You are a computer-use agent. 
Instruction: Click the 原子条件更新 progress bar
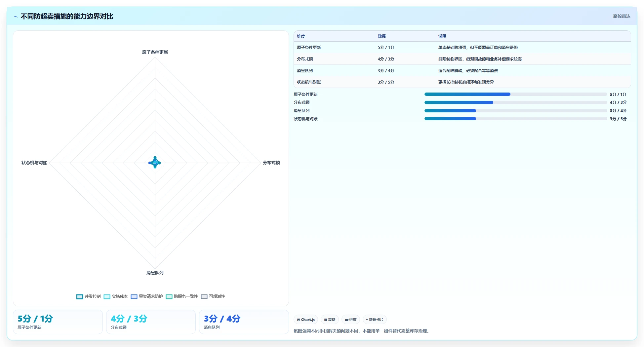[x=516, y=94]
